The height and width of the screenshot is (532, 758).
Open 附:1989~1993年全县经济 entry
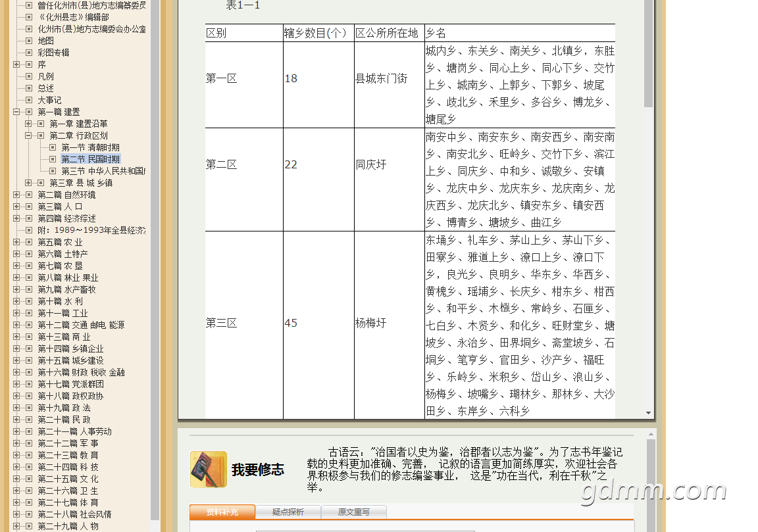coord(92,230)
